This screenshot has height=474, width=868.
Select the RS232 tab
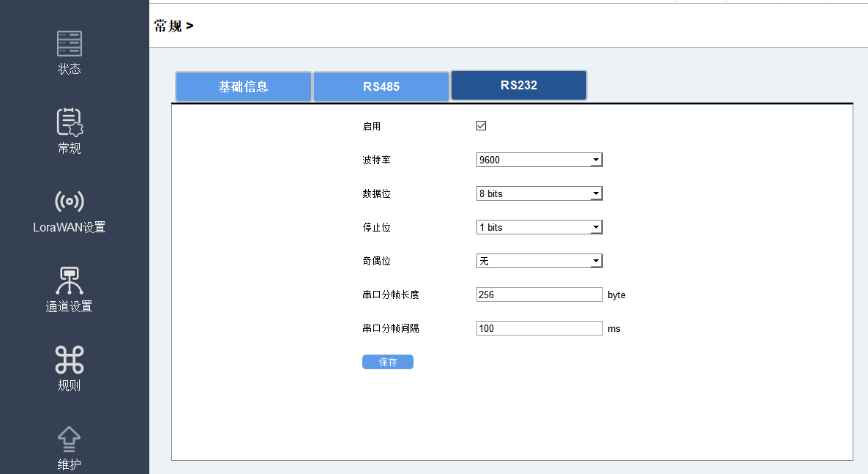click(x=519, y=86)
